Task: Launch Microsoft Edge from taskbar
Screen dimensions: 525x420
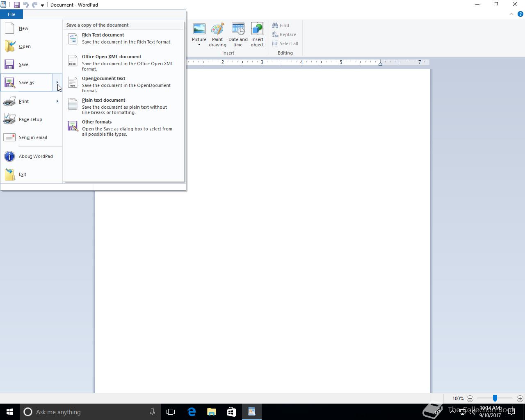Action: [x=192, y=412]
